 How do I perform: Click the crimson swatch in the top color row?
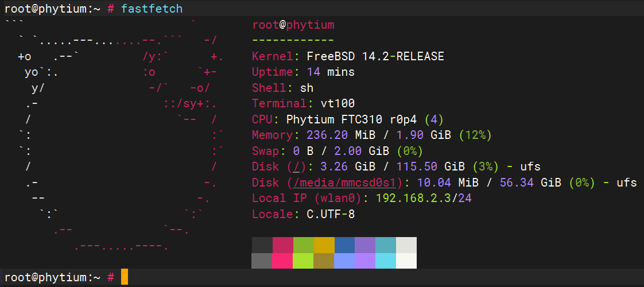point(283,245)
